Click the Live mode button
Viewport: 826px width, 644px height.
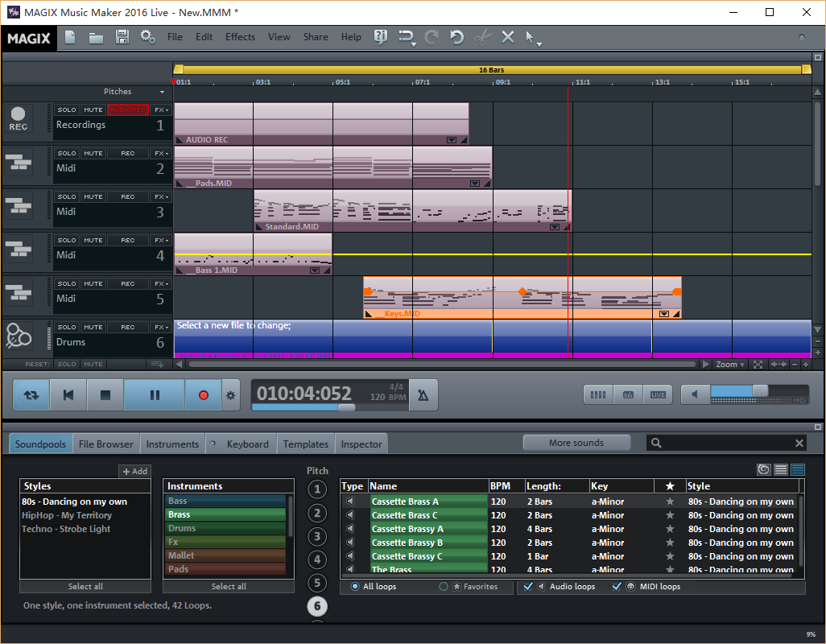tap(658, 394)
